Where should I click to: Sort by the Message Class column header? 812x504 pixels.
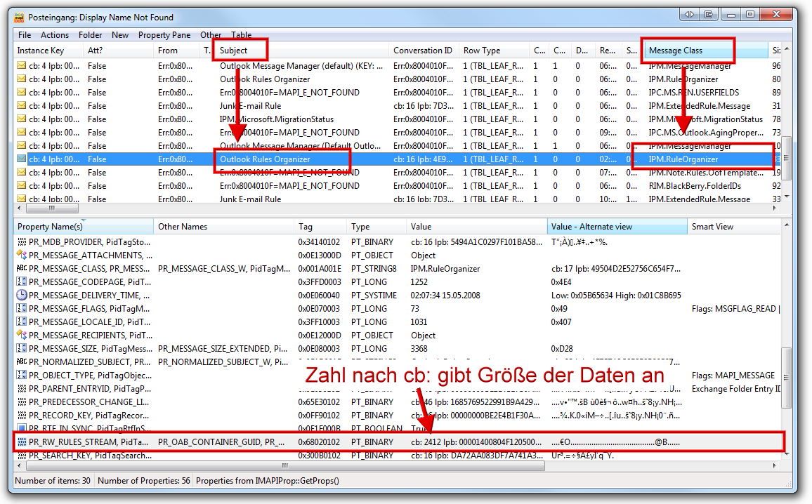(x=688, y=51)
